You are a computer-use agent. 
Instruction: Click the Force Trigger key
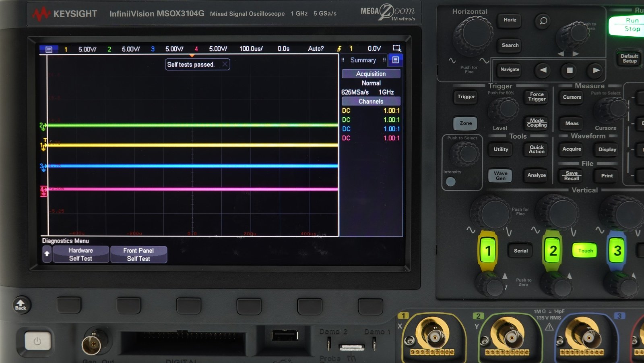coord(537,97)
